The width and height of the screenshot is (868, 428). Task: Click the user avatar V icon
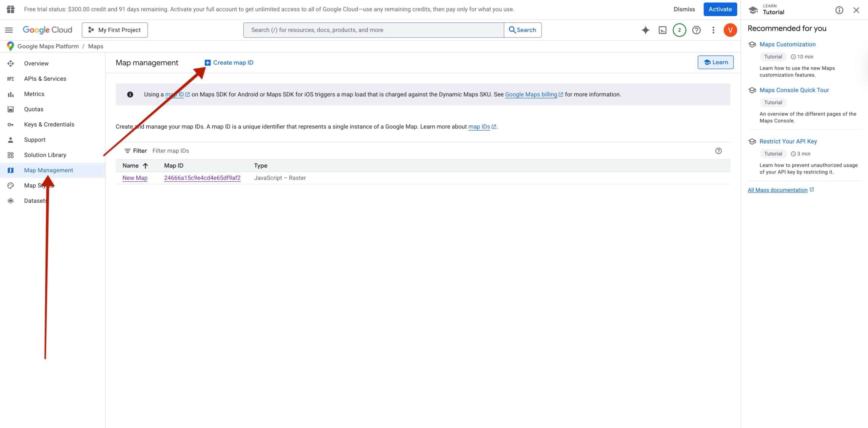coord(730,30)
